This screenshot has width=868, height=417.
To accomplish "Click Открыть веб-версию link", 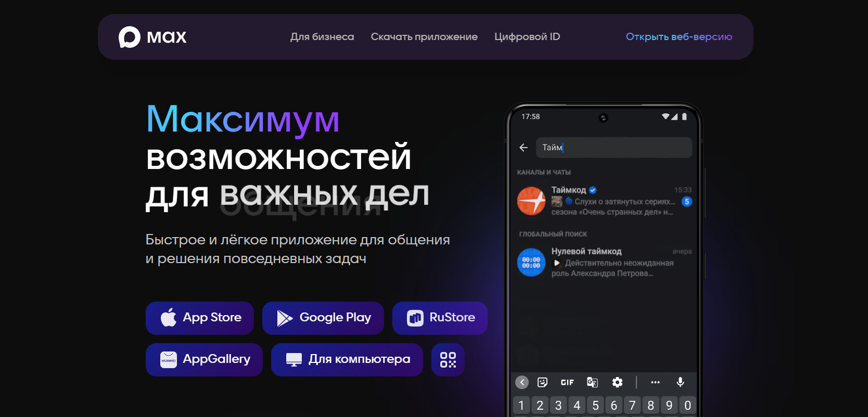I will (679, 37).
